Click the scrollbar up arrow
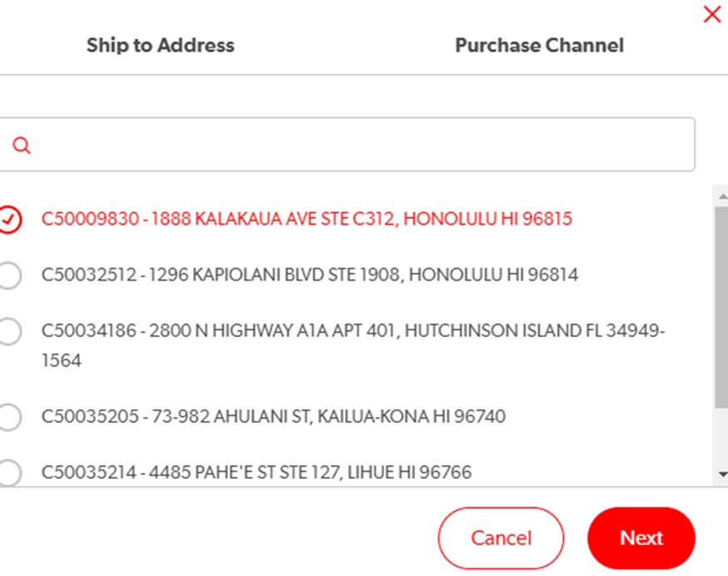Screen dimensions: 728x576 click(x=721, y=196)
